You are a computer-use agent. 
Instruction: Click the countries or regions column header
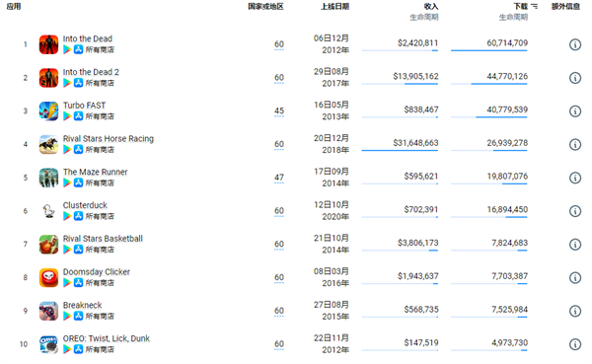[x=265, y=7]
